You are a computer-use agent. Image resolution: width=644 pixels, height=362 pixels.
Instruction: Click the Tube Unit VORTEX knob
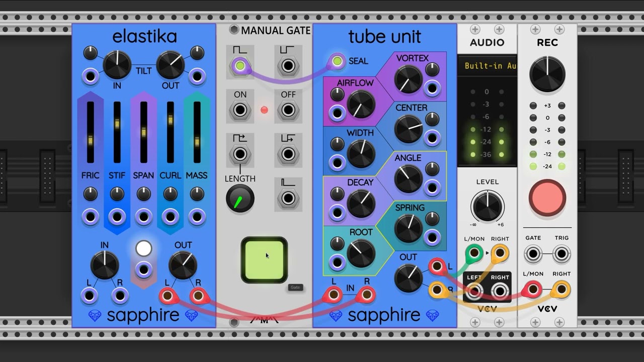(x=409, y=79)
